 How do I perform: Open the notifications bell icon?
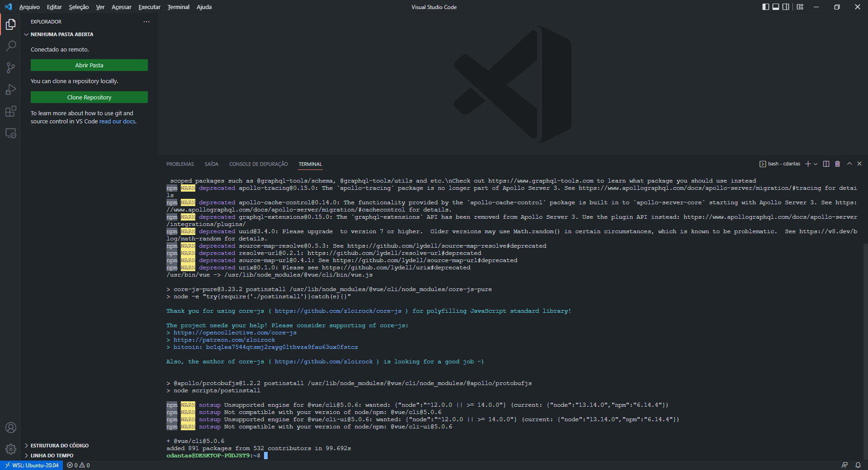coord(858,465)
